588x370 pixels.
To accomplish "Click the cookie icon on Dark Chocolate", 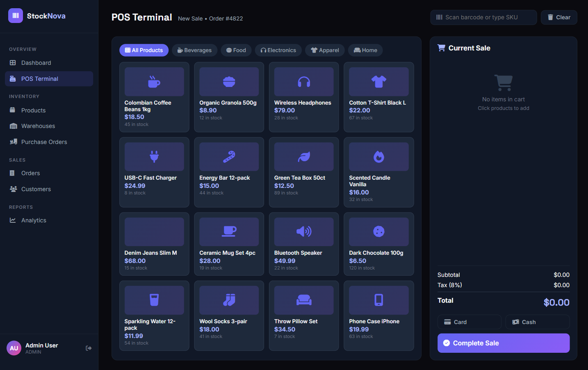I will (x=379, y=232).
